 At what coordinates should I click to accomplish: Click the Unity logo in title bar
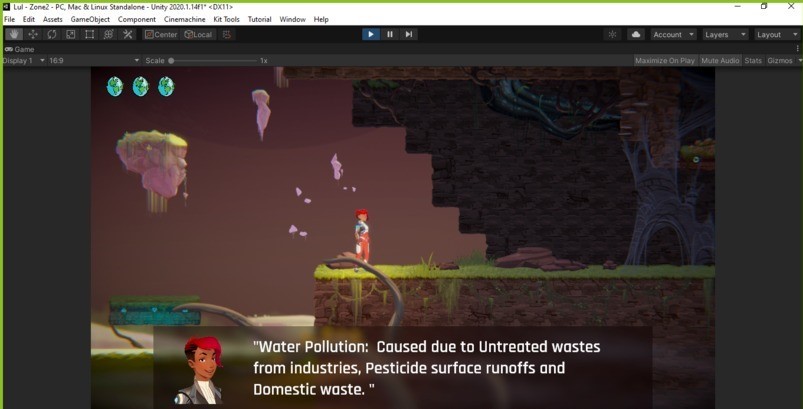(x=6, y=7)
